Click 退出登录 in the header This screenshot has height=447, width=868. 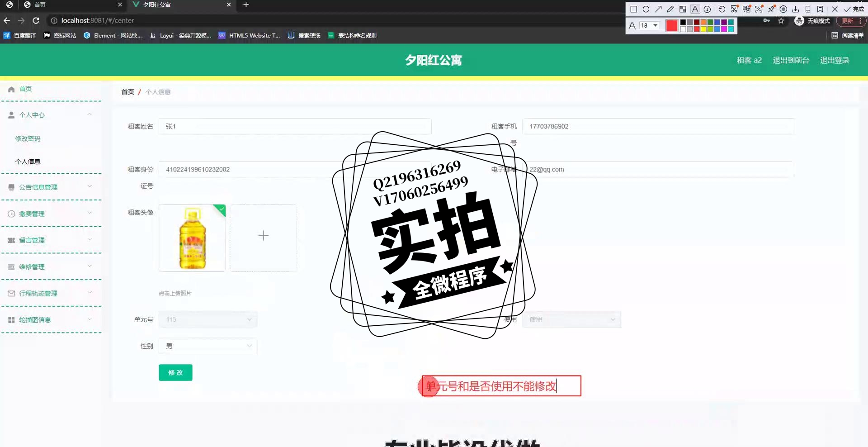[x=835, y=60]
